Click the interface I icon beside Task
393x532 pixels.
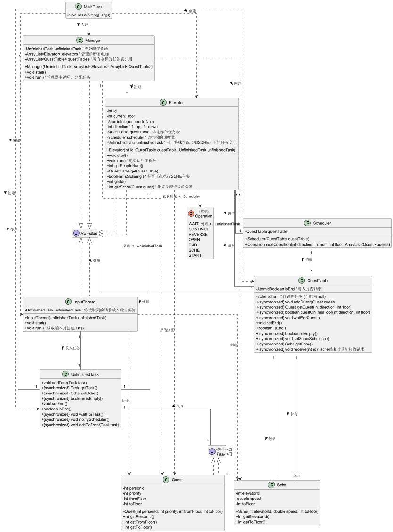pyautogui.click(x=212, y=451)
